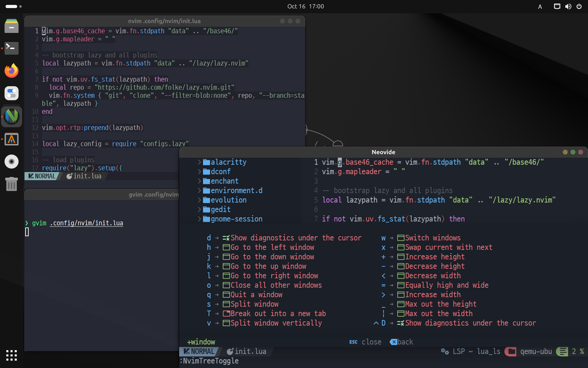Show the applications grid in the dock
This screenshot has width=588, height=368.
tap(12, 355)
